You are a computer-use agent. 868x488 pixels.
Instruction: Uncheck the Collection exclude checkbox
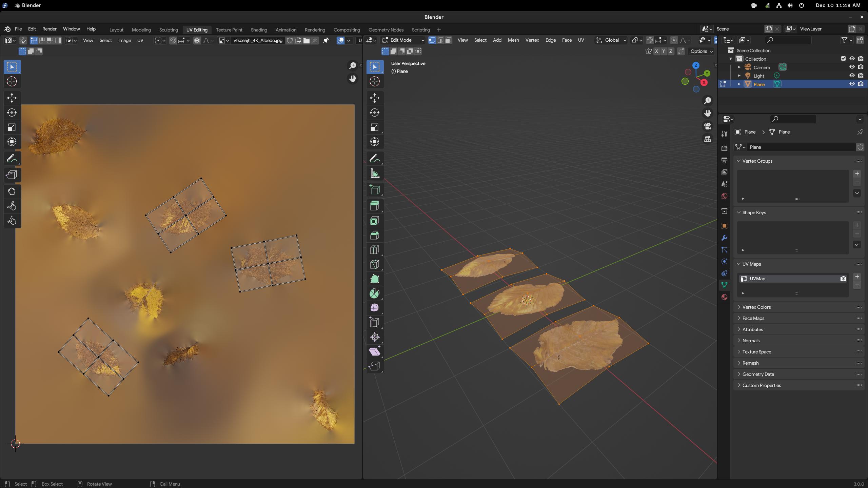point(843,59)
